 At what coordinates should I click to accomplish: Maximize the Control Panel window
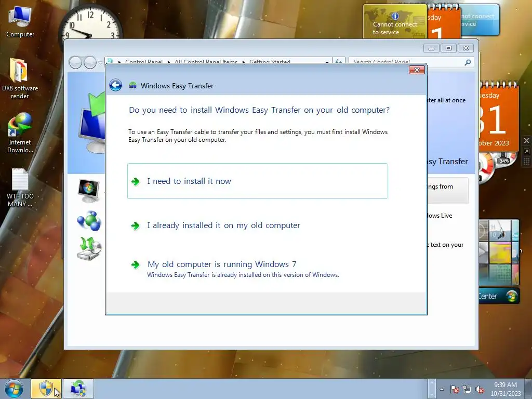click(448, 48)
